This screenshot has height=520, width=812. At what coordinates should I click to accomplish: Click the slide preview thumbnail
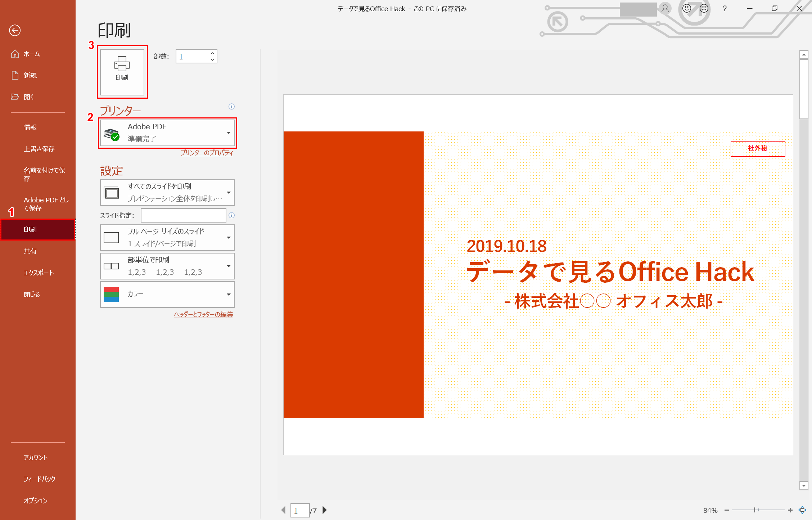coord(538,275)
